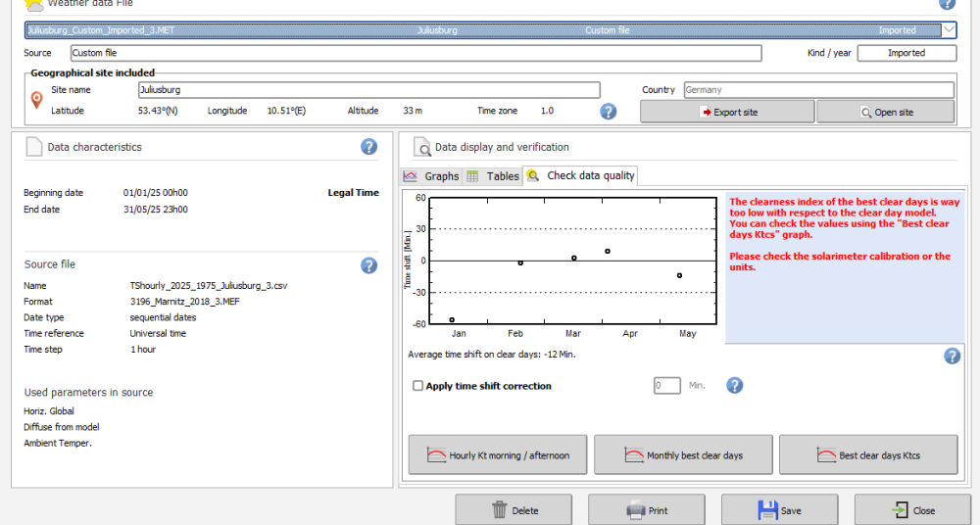Open Monthly best clear days graph
This screenshot has width=980, height=525.
pyautogui.click(x=683, y=455)
